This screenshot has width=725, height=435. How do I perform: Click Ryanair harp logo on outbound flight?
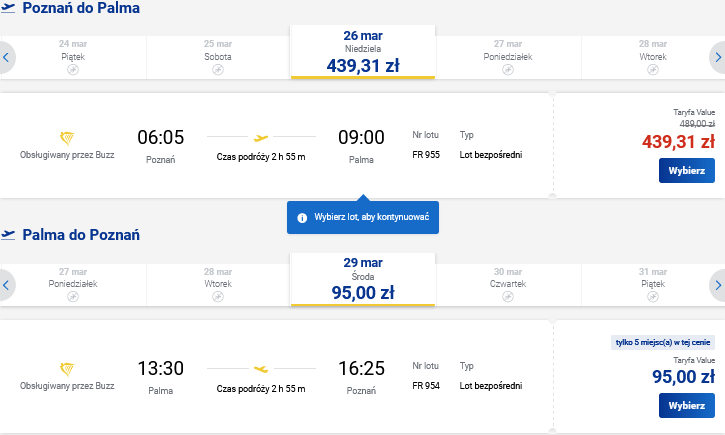(67, 138)
